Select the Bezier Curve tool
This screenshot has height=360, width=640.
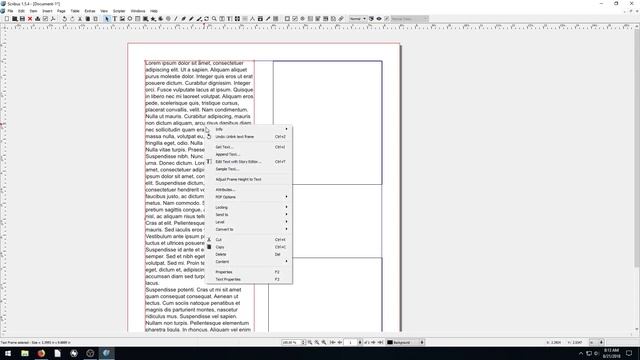tap(184, 19)
